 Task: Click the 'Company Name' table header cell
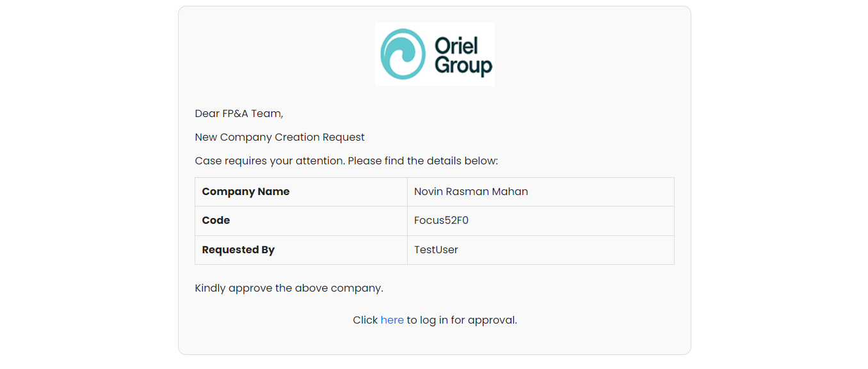pyautogui.click(x=246, y=192)
